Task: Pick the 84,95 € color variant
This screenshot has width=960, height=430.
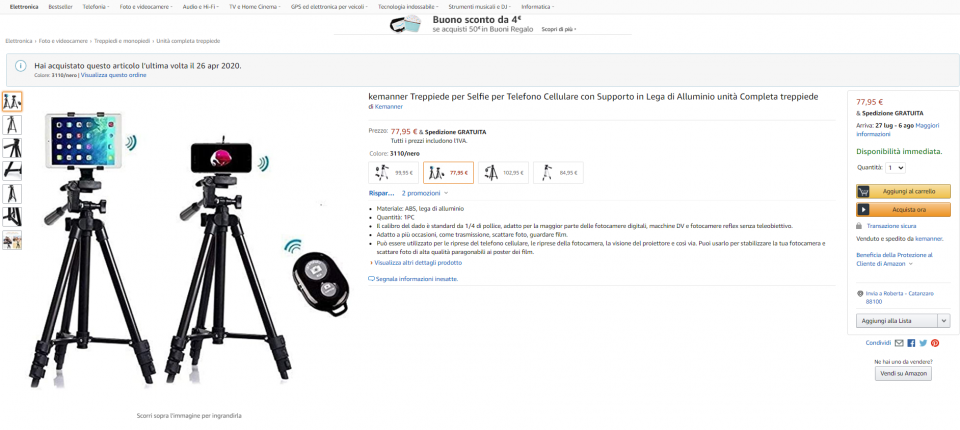Action: pyautogui.click(x=558, y=173)
